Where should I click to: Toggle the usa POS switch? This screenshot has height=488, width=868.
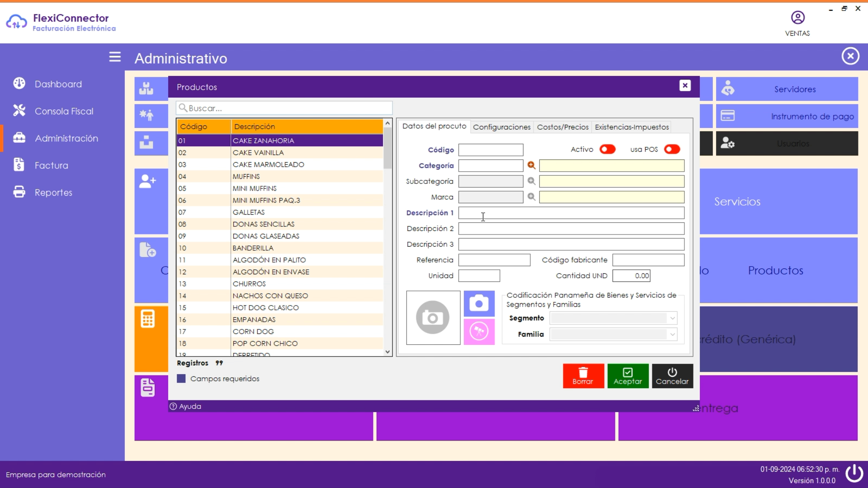[x=672, y=149]
